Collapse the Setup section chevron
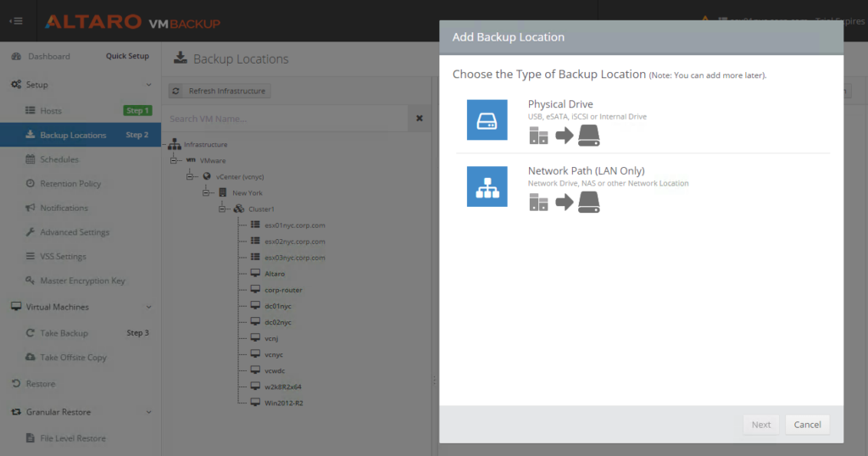 148,85
